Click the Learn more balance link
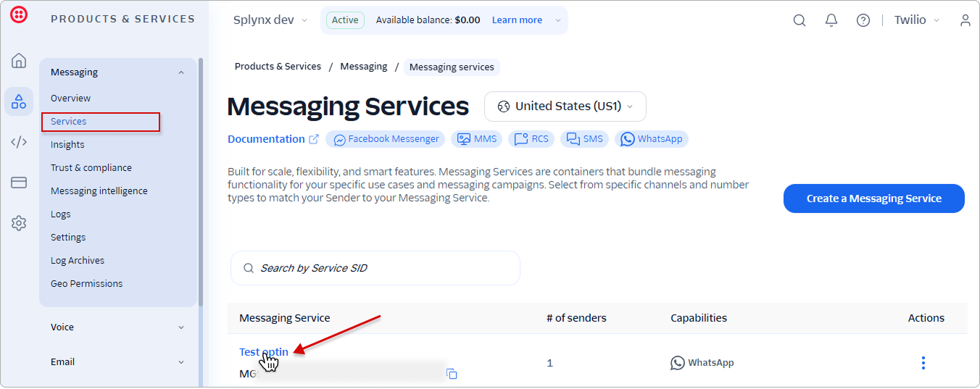This screenshot has width=980, height=389. 517,20
